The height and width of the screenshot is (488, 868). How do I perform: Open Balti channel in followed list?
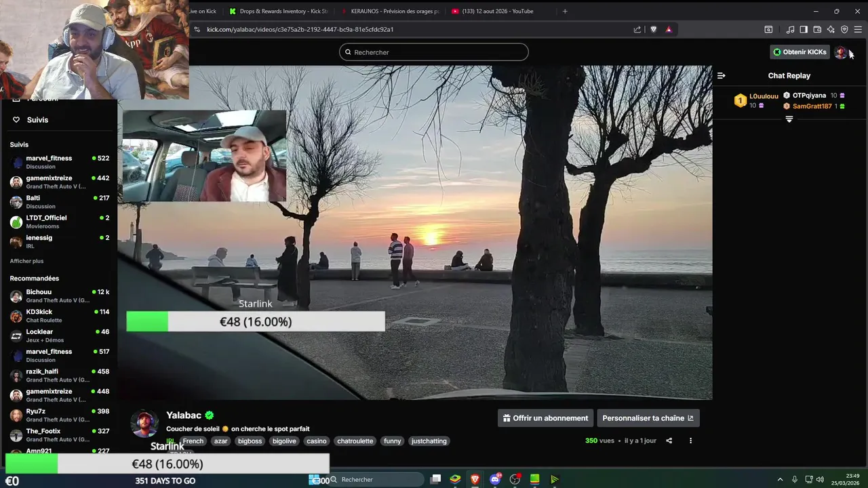coord(60,202)
